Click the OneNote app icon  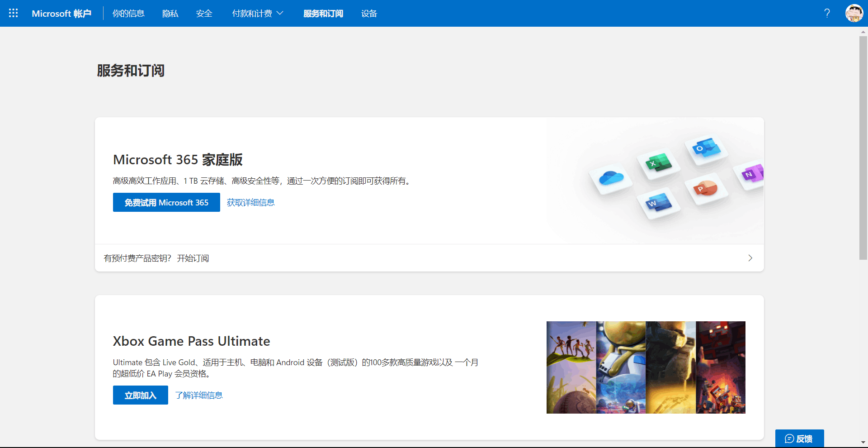tap(753, 173)
